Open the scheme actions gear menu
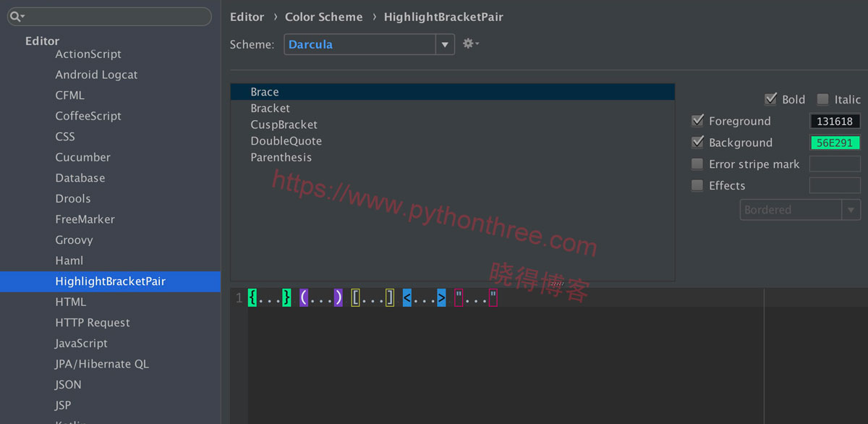Viewport: 868px width, 424px height. point(469,44)
